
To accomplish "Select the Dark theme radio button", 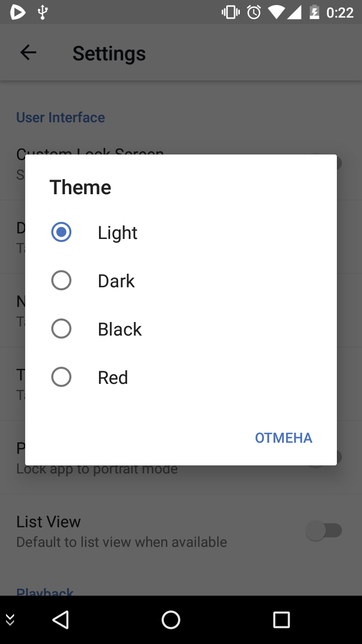I will pos(61,280).
